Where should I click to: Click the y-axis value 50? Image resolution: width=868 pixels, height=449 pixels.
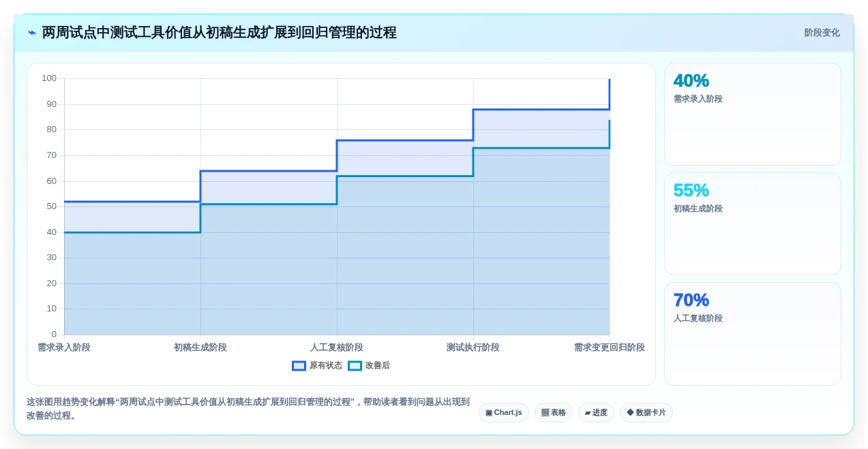coord(52,206)
